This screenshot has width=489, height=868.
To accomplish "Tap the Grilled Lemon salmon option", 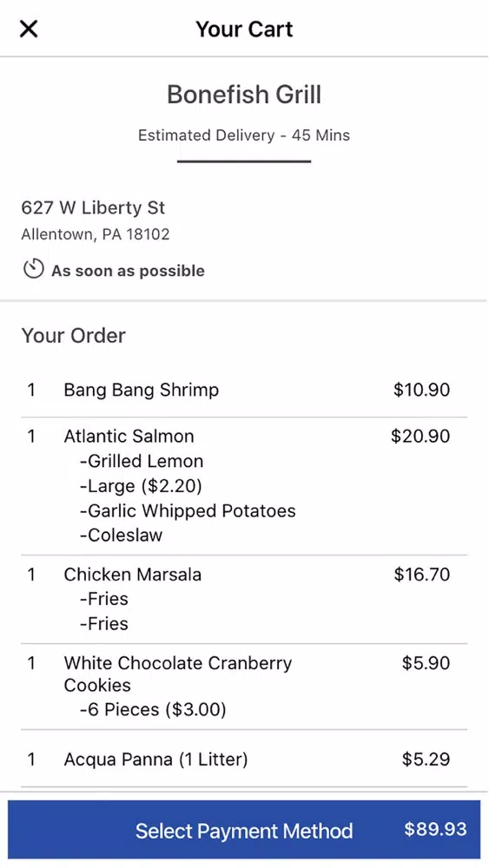I will coord(142,461).
